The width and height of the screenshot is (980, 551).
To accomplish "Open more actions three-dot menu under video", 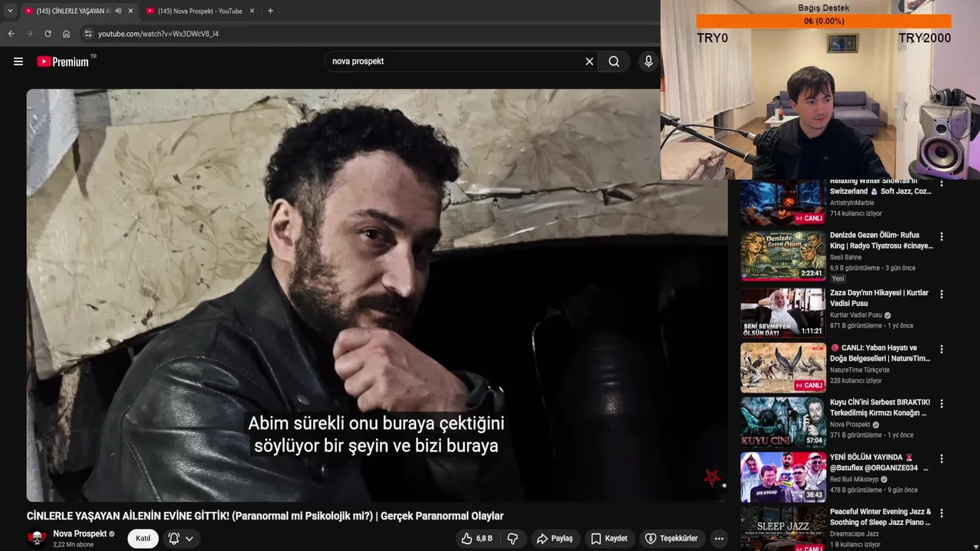I will tap(719, 539).
